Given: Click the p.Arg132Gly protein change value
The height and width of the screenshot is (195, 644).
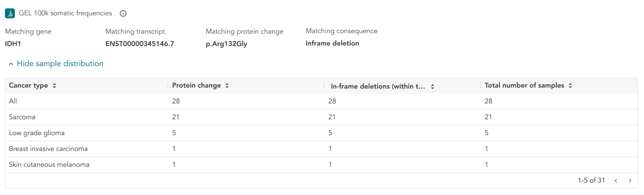Looking at the screenshot, I should [227, 44].
